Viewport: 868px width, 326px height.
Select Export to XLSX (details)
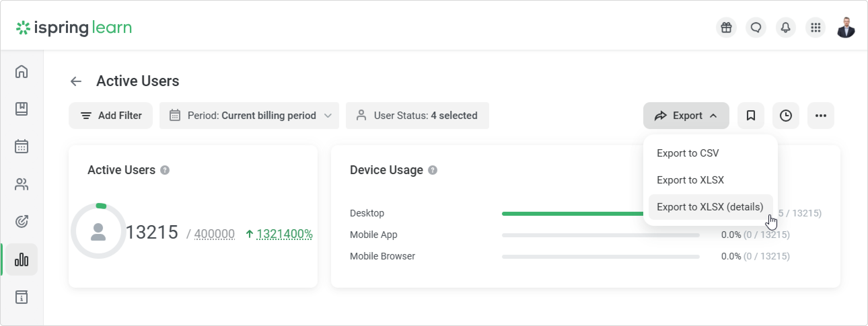tap(710, 207)
